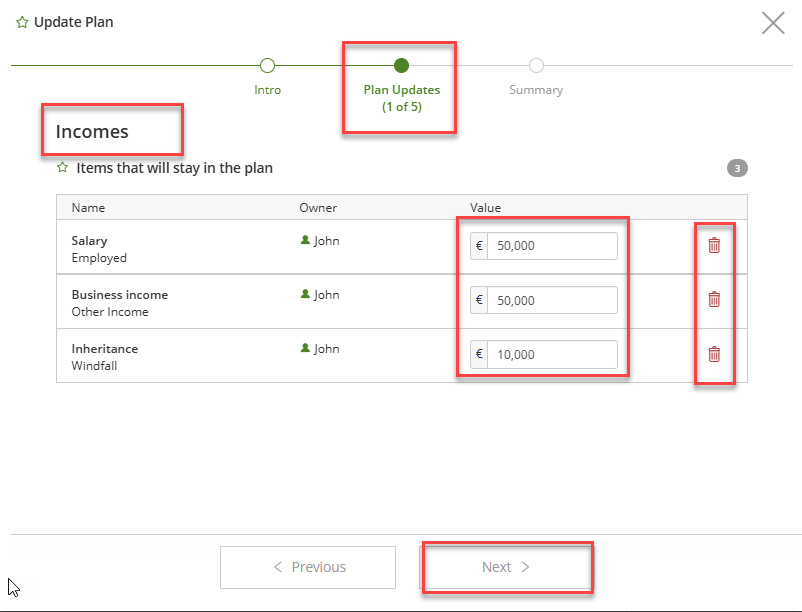
Task: Click the star icon beside Update Plan
Action: pyautogui.click(x=22, y=22)
